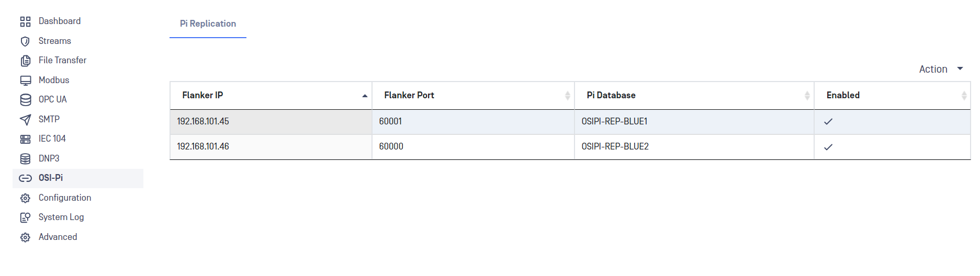980x276 pixels.
Task: Click the SMTP paper plane icon
Action: coord(25,120)
